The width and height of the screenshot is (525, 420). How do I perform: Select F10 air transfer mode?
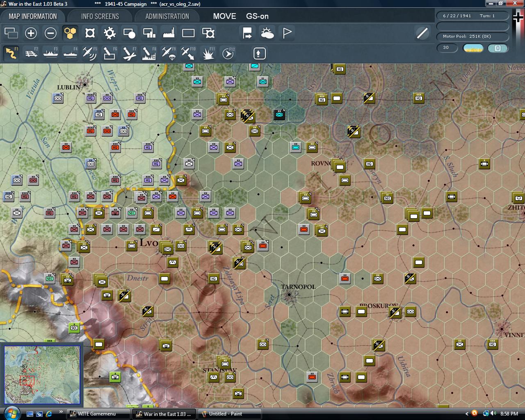point(188,53)
